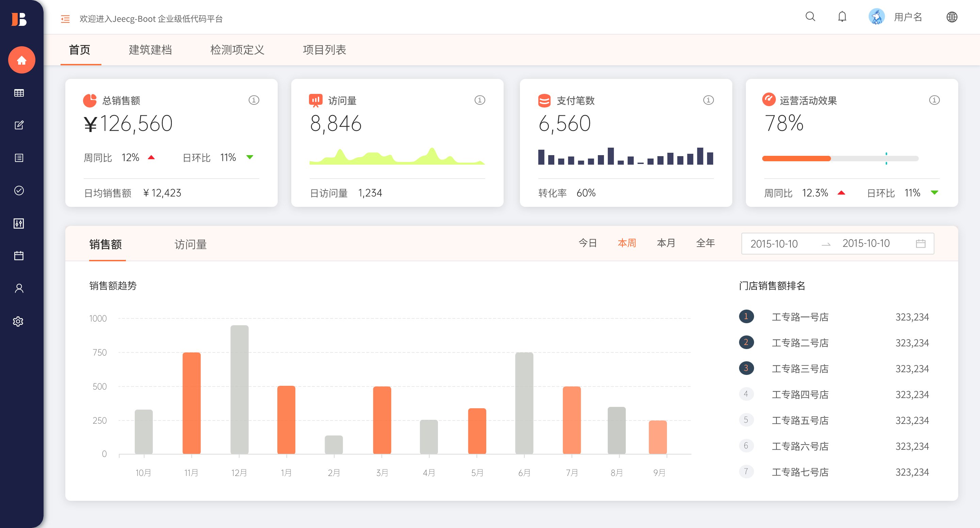Click the 日访问量 1,234 value
This screenshot has width=980, height=528.
pos(370,193)
